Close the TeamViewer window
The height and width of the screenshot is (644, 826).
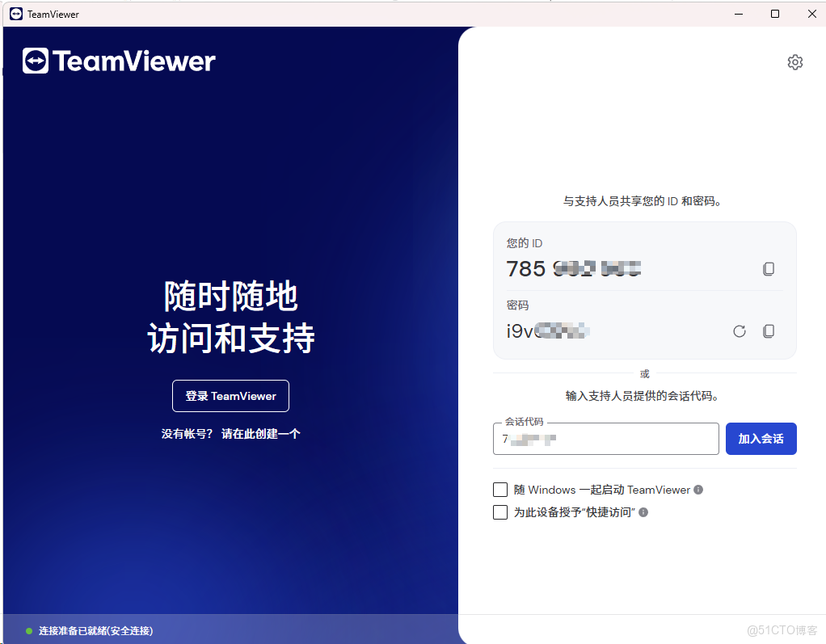click(811, 14)
